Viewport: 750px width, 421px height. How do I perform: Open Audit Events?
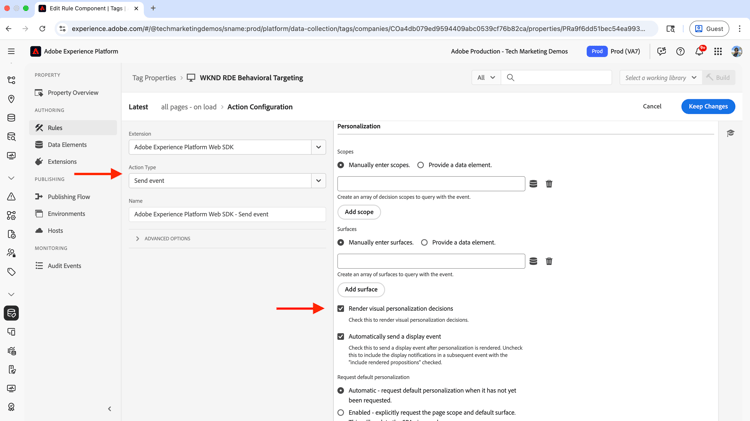pyautogui.click(x=73, y=266)
